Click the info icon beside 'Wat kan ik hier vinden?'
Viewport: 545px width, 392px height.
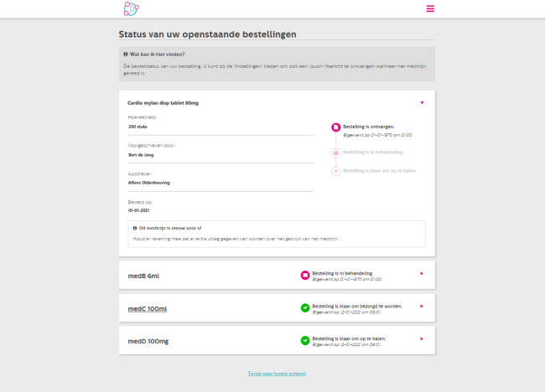point(126,54)
